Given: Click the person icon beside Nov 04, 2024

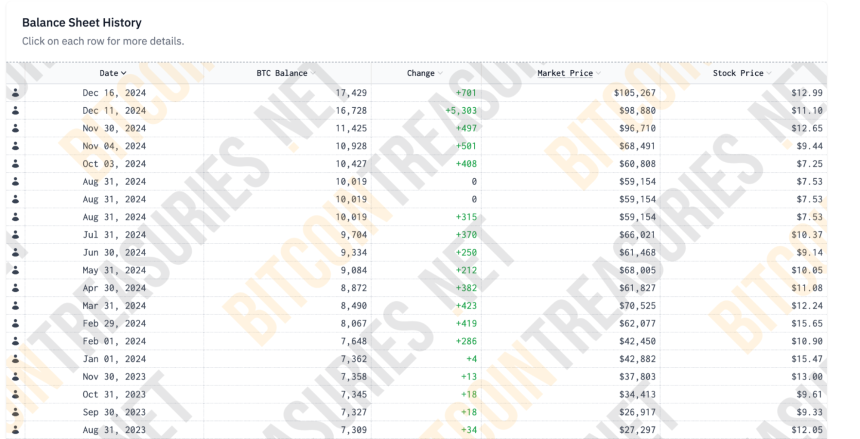Looking at the screenshot, I should pos(15,146).
